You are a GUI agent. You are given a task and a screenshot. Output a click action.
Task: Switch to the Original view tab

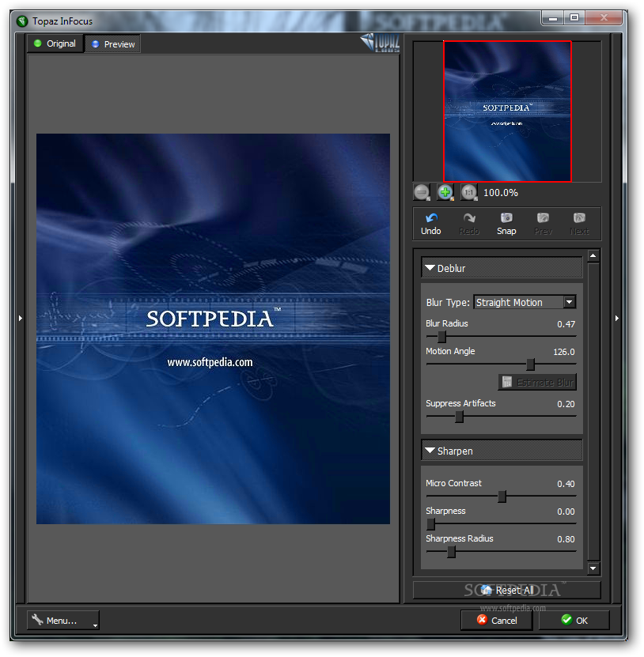pyautogui.click(x=55, y=43)
